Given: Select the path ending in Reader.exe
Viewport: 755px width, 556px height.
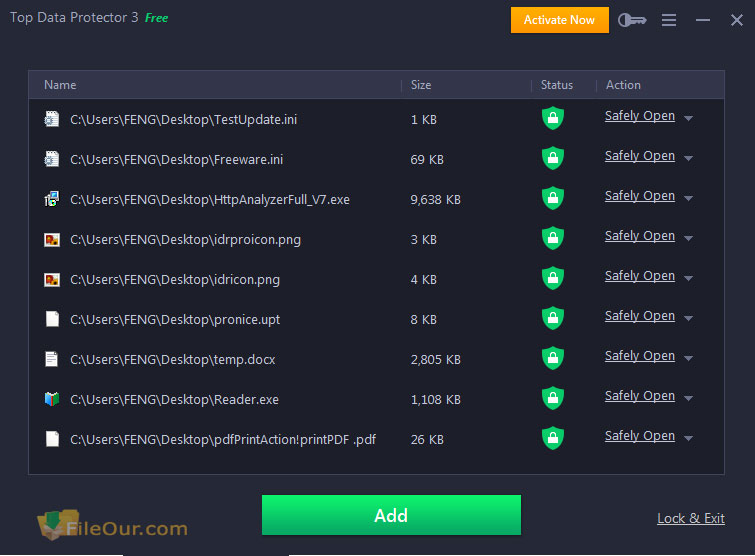Looking at the screenshot, I should 174,400.
